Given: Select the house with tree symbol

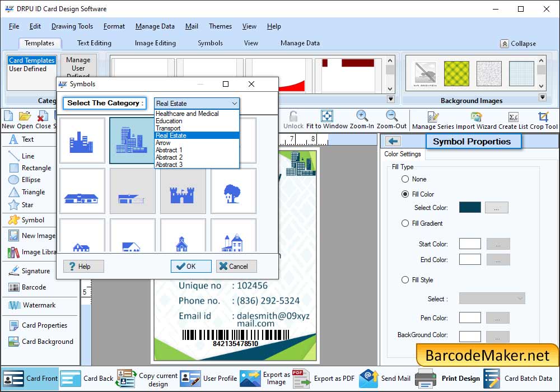Looking at the screenshot, I should [234, 192].
